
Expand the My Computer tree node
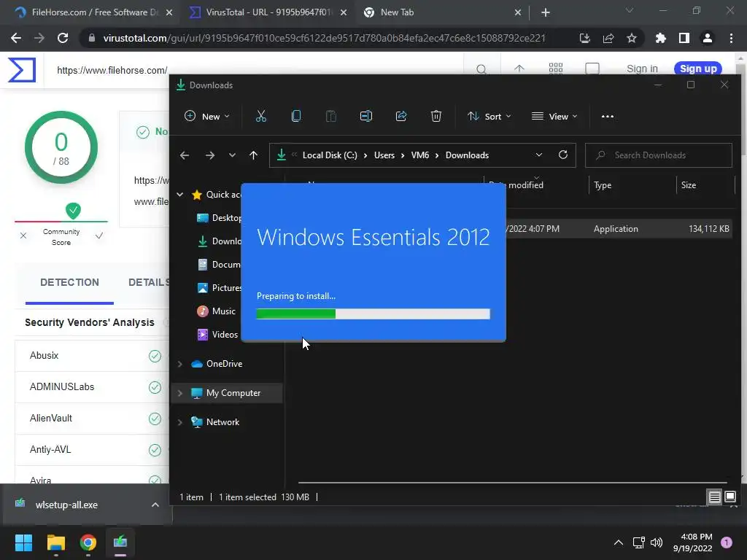(x=180, y=393)
